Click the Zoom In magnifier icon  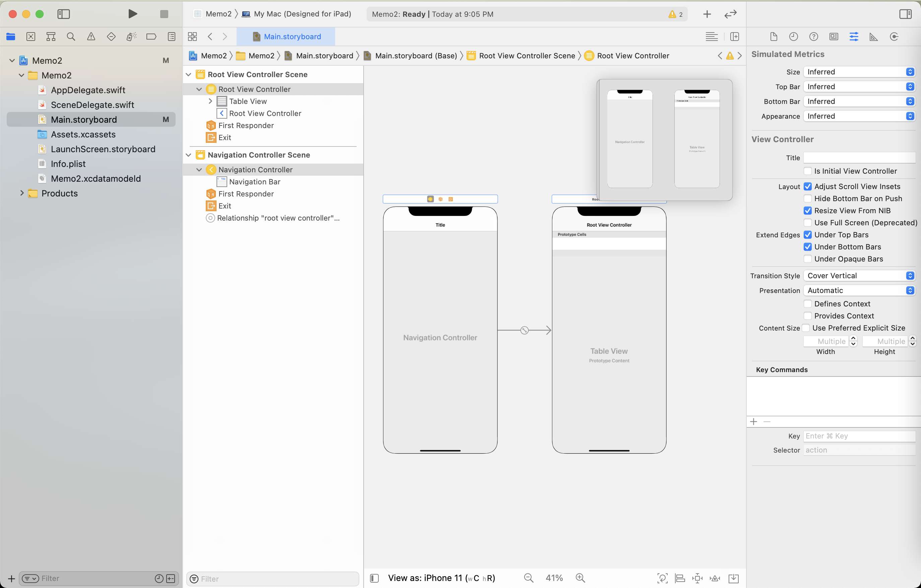coord(580,578)
